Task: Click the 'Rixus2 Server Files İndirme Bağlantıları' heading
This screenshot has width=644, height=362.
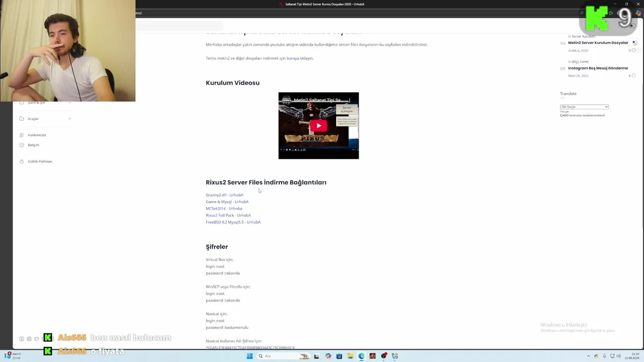Action: tap(266, 183)
